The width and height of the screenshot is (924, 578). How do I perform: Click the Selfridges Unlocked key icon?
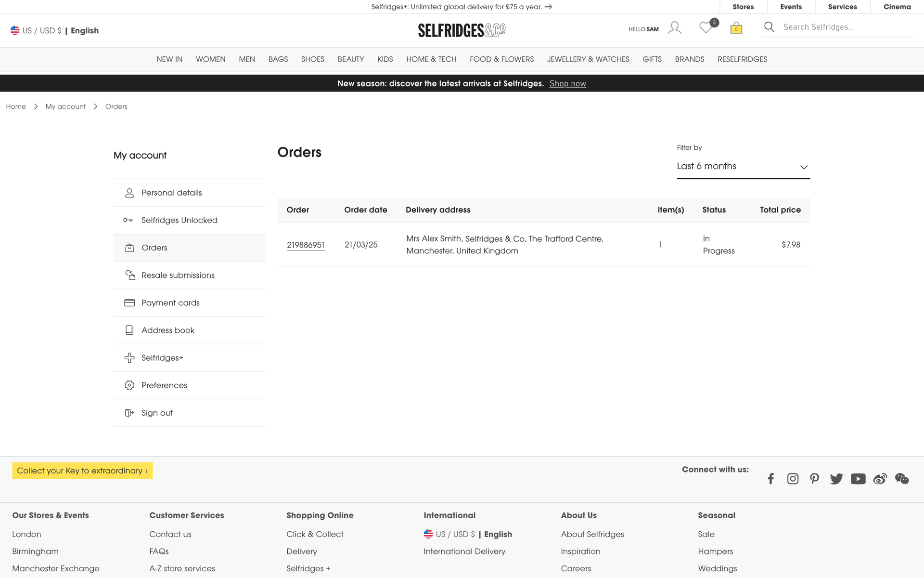tap(128, 220)
